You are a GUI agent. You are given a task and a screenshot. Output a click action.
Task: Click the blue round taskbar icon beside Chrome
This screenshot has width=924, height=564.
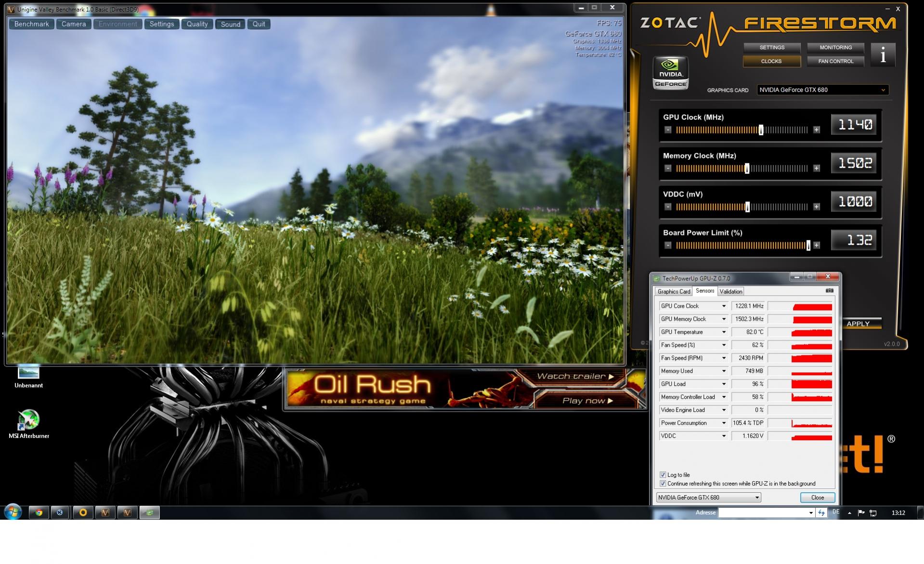click(60, 512)
